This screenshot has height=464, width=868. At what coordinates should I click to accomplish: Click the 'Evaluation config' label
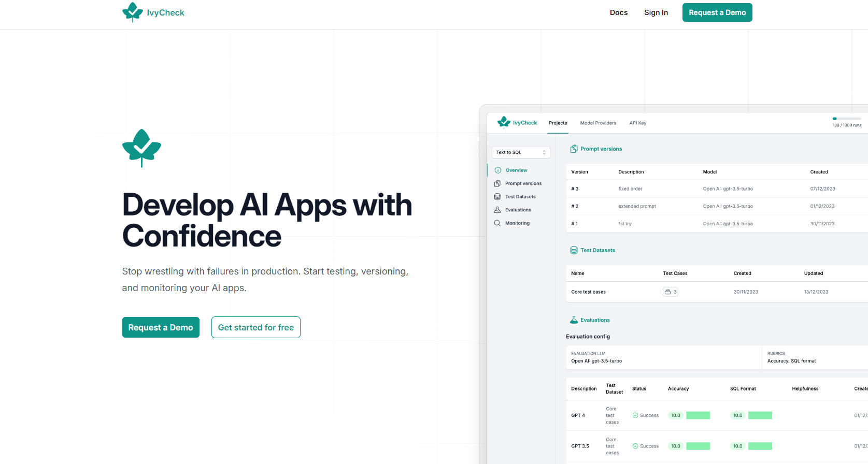tap(588, 337)
